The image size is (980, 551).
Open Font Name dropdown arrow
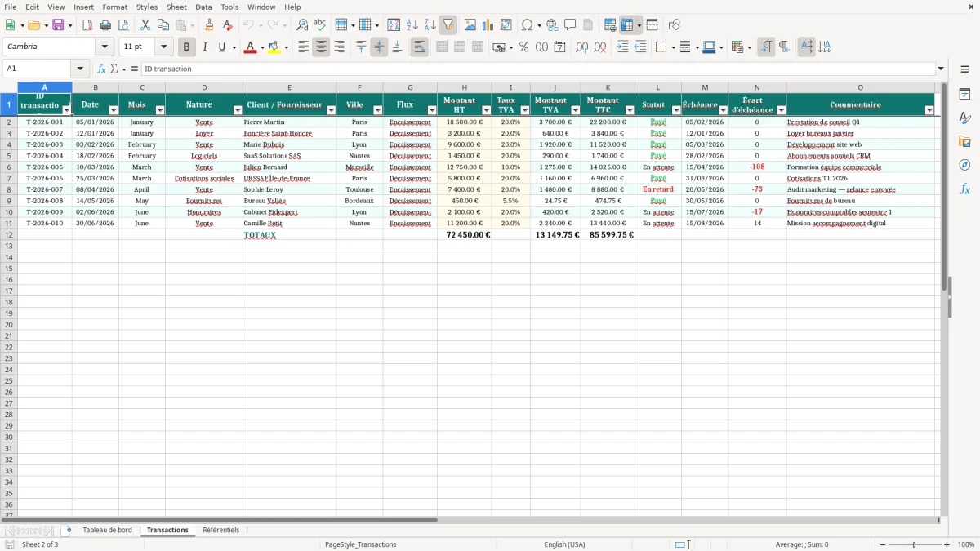click(x=105, y=47)
